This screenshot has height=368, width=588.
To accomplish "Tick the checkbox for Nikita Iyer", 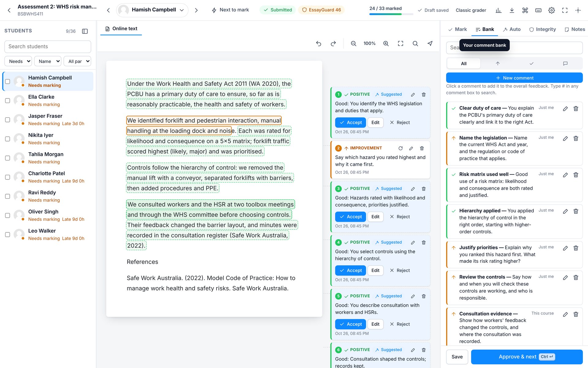I will tap(8, 139).
